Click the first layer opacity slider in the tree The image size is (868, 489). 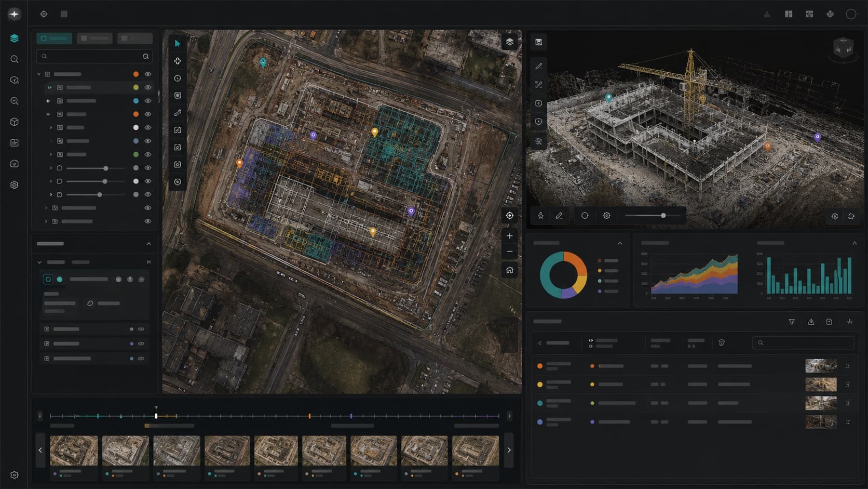(96, 168)
